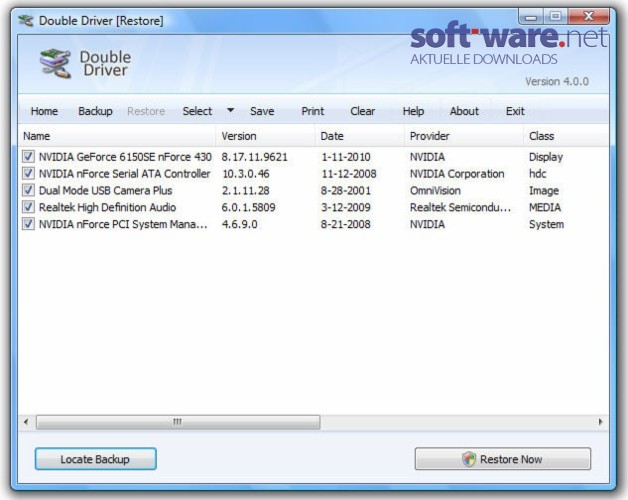Print the driver list
The height and width of the screenshot is (500, 628).
click(x=312, y=111)
